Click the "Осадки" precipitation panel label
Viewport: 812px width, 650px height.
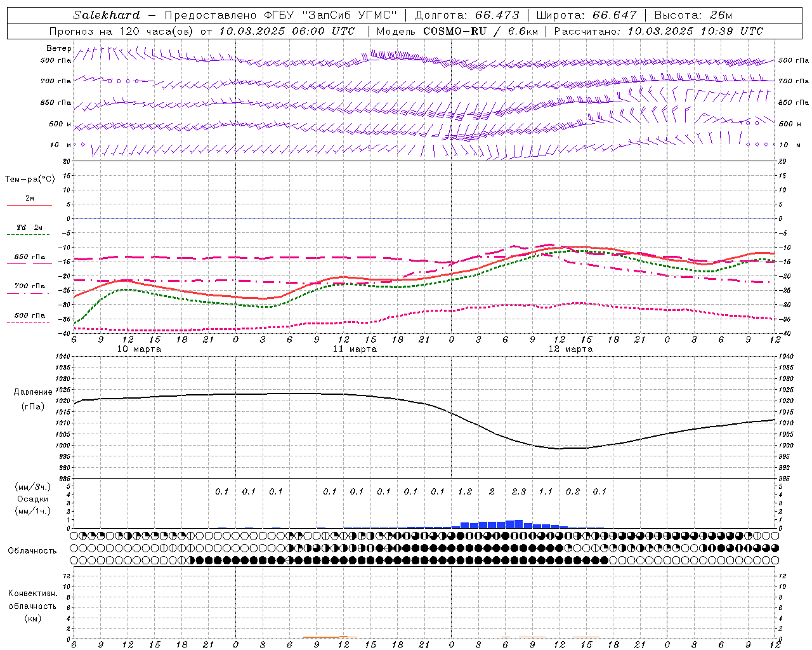pyautogui.click(x=33, y=499)
